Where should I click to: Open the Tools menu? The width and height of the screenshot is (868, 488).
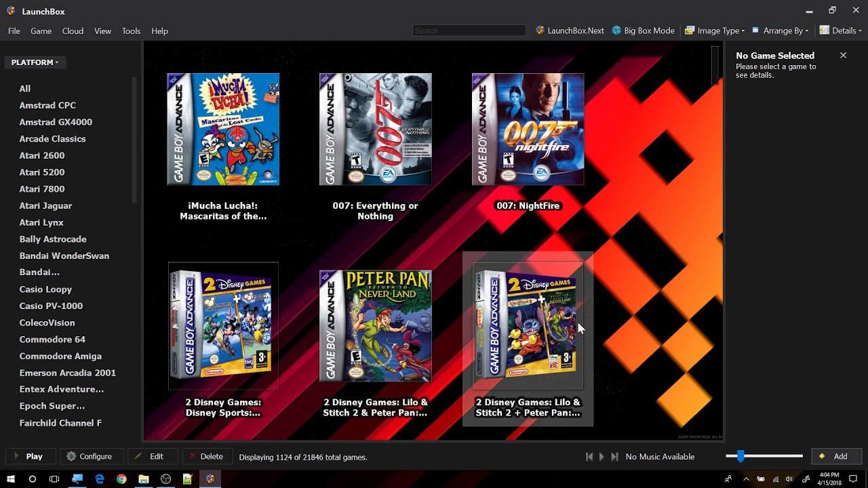point(131,31)
